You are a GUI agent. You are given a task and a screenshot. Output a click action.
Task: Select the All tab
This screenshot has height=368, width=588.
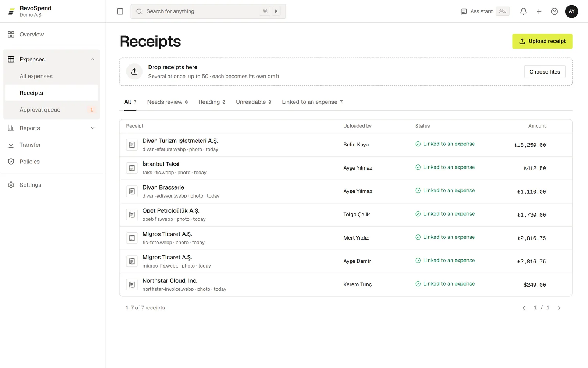click(130, 102)
